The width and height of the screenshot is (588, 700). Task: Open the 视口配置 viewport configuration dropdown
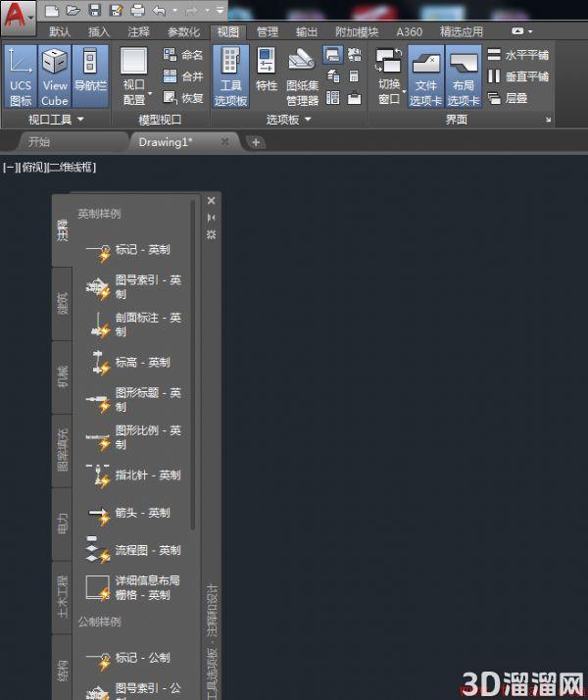click(x=134, y=75)
